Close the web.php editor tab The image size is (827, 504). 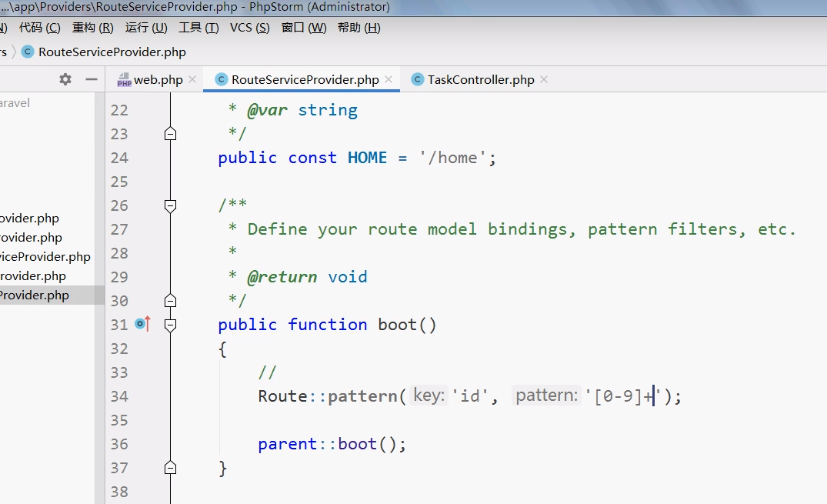[x=192, y=79]
